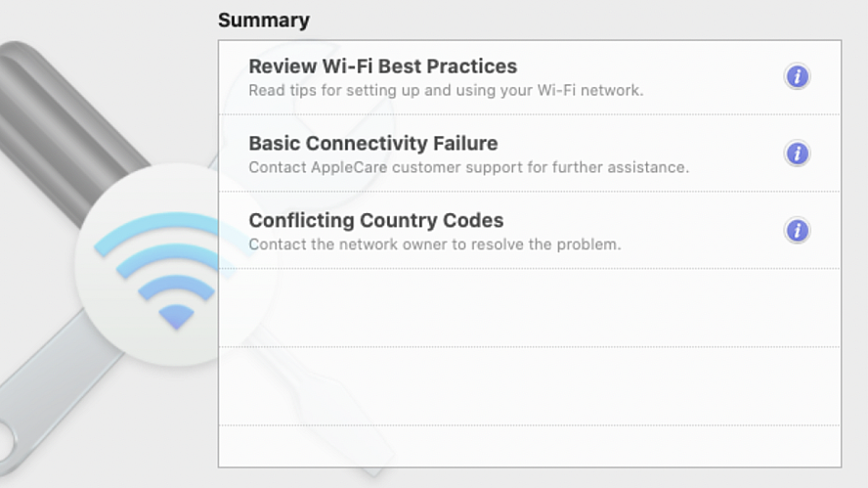The width and height of the screenshot is (868, 488).
Task: Select the Review Wi-Fi Best Practices title
Action: pyautogui.click(x=382, y=67)
